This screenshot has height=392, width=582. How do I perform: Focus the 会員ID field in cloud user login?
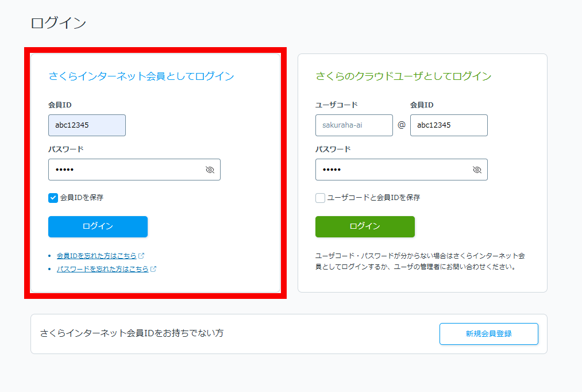449,125
